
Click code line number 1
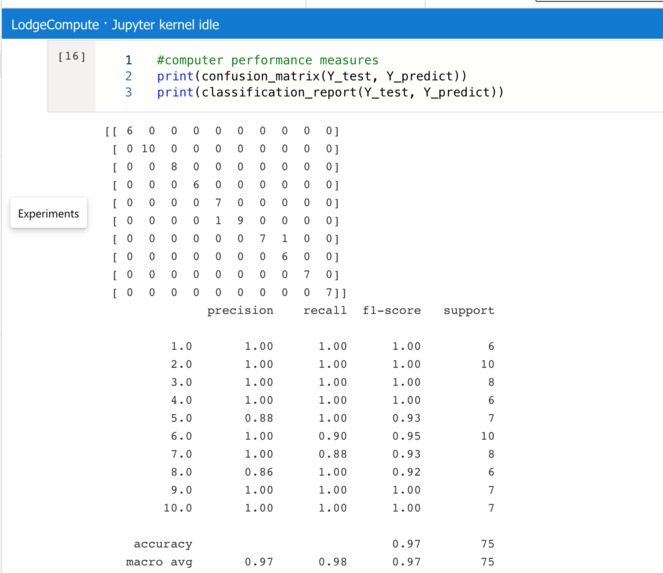(x=129, y=60)
